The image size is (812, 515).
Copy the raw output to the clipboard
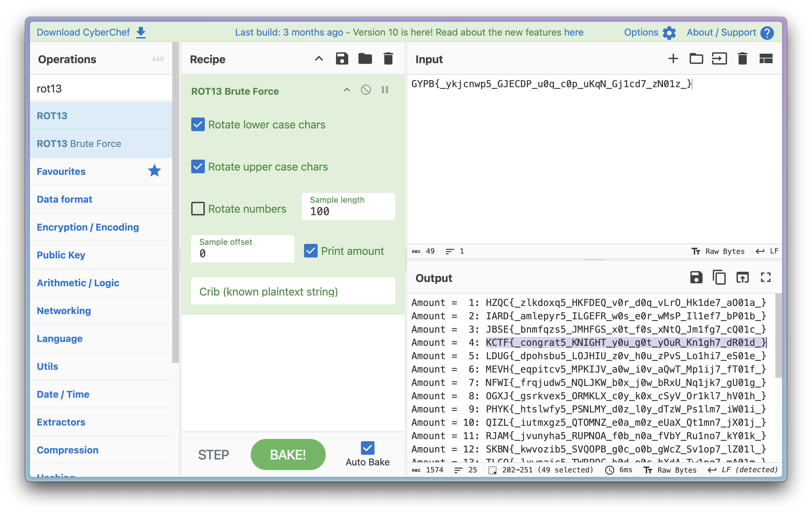tap(719, 278)
